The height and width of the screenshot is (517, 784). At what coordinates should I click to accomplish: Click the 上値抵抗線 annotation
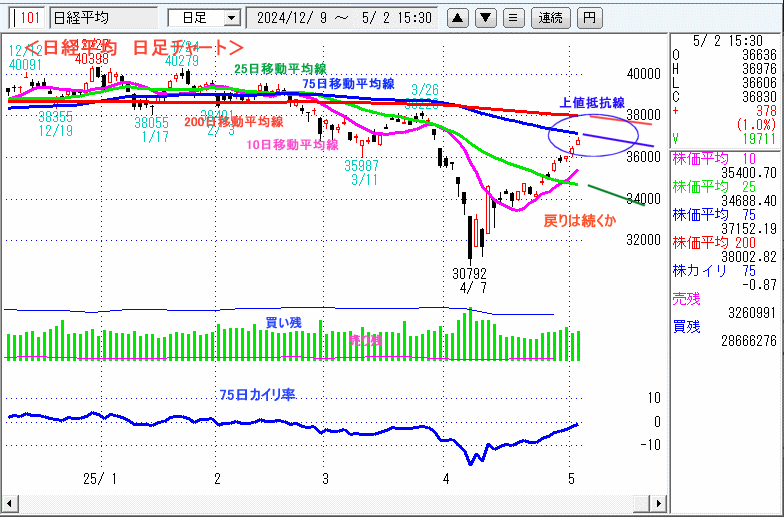(x=592, y=103)
